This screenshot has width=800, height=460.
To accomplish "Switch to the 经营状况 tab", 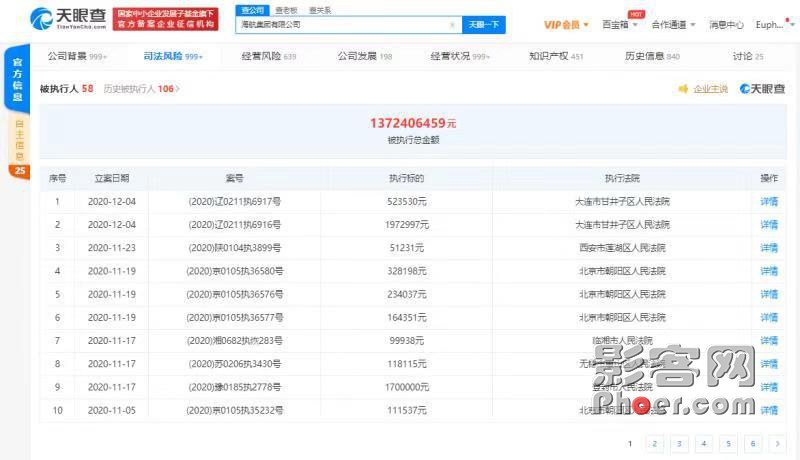I will (x=460, y=56).
